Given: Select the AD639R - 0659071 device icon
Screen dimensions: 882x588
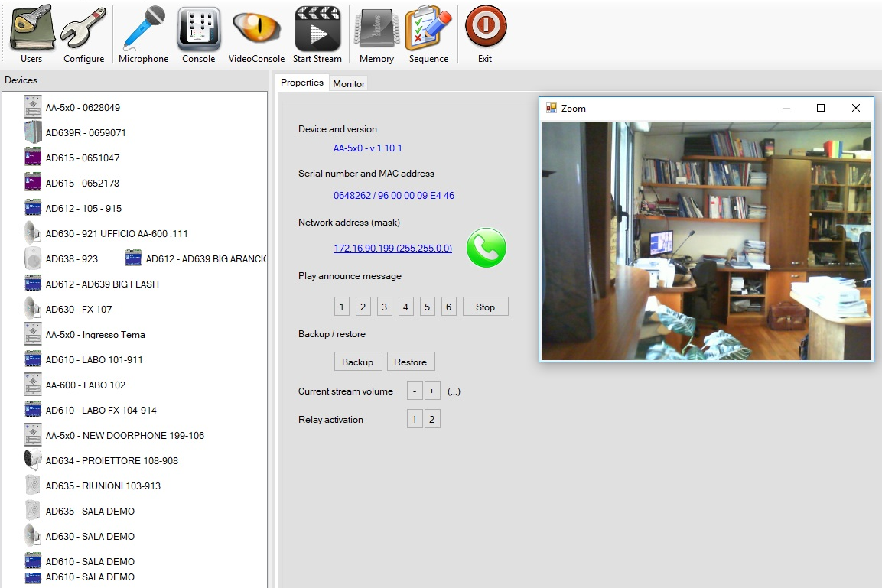Looking at the screenshot, I should click(33, 132).
